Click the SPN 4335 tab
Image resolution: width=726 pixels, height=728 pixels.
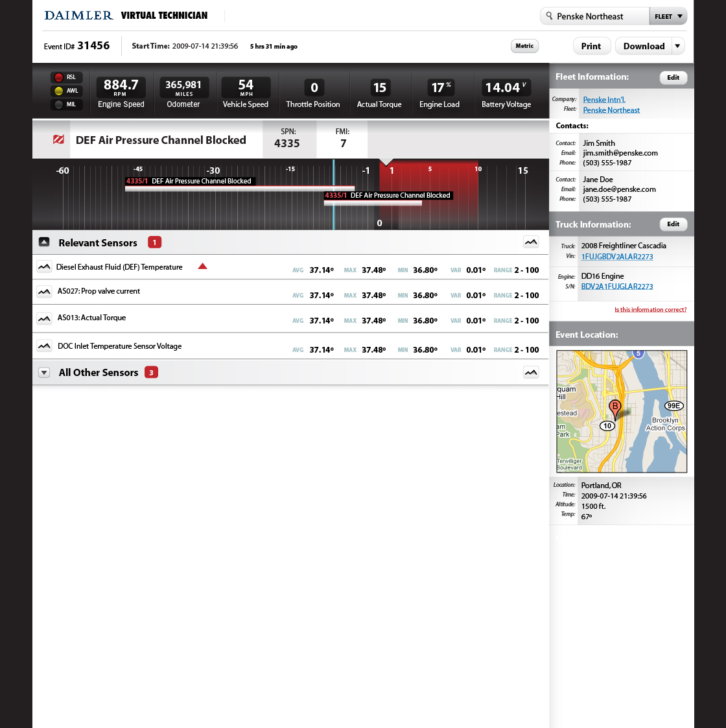click(x=288, y=139)
